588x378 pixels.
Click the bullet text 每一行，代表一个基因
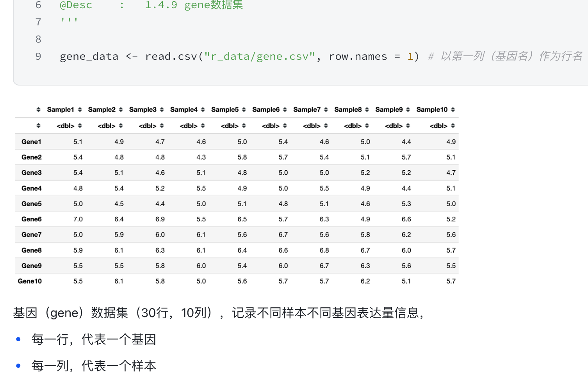[94, 339]
